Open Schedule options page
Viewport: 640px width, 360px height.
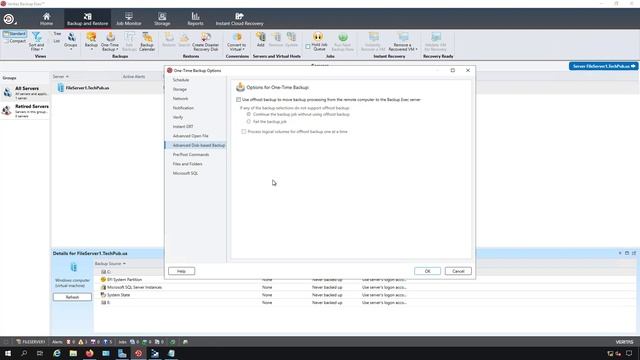click(180, 80)
